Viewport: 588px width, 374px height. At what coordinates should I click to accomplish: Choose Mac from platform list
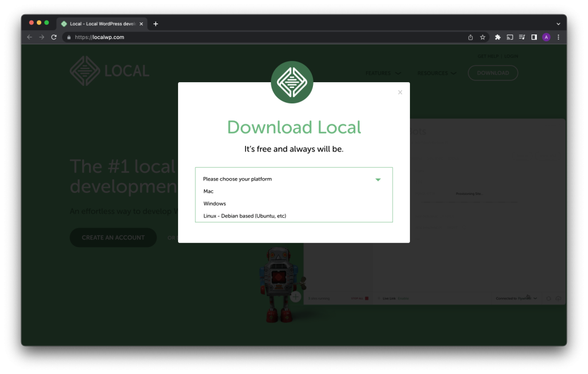tap(208, 191)
